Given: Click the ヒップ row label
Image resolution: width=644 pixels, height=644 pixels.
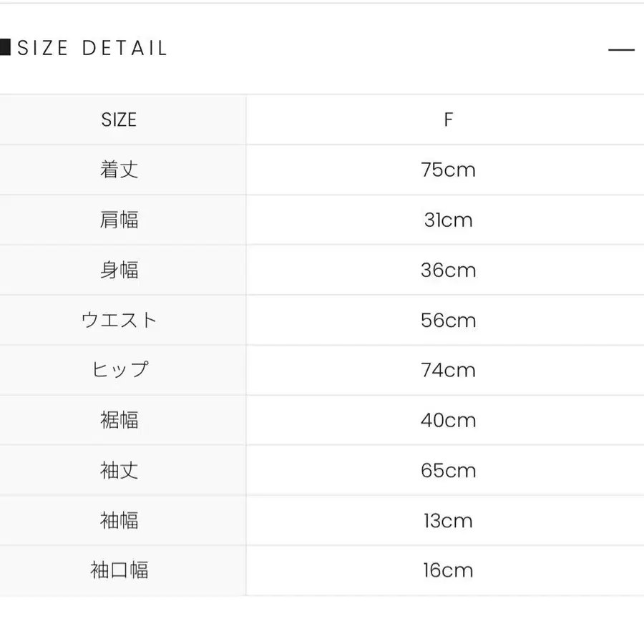Looking at the screenshot, I should (x=119, y=370).
